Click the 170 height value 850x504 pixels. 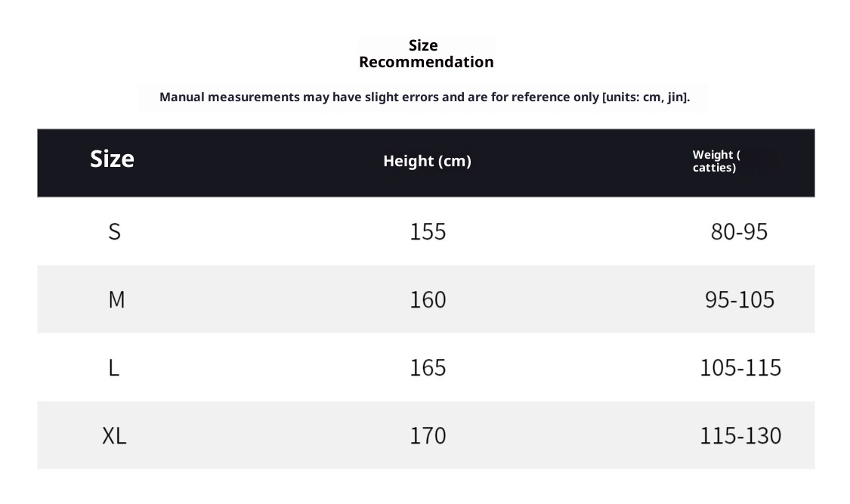click(428, 435)
